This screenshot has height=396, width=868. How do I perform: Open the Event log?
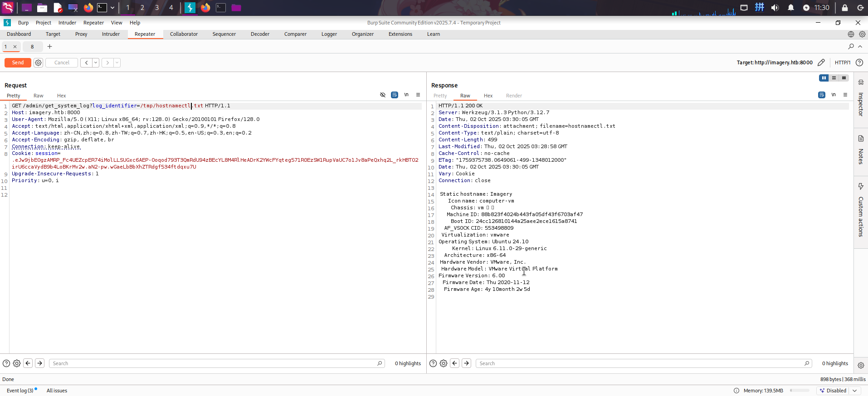point(20,391)
